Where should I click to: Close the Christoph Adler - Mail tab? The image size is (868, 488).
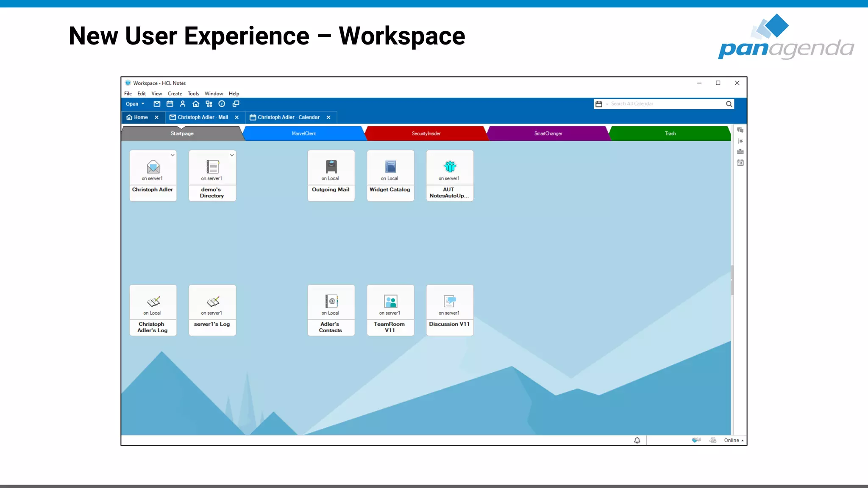[x=236, y=117]
